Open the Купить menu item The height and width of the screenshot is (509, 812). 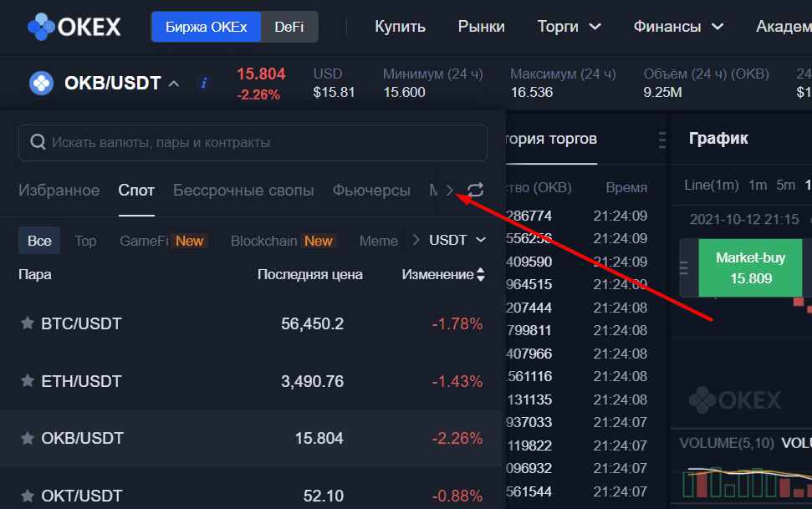click(x=401, y=27)
